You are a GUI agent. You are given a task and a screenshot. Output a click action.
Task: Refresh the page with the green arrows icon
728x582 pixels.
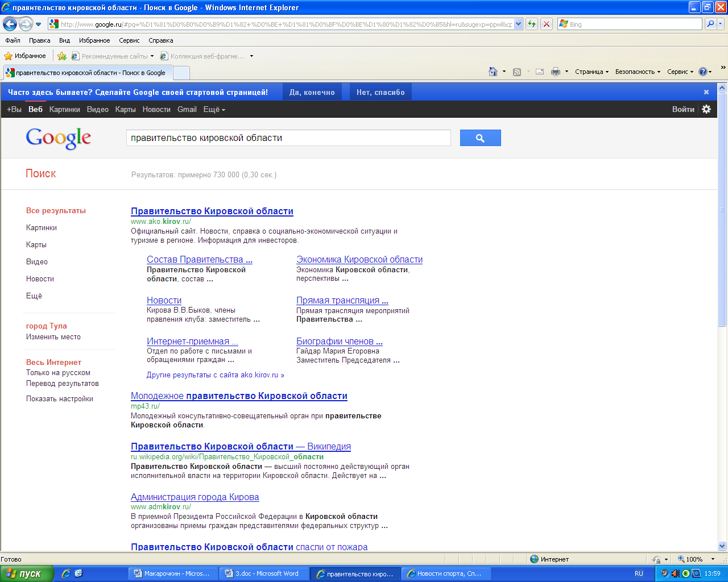[x=532, y=24]
